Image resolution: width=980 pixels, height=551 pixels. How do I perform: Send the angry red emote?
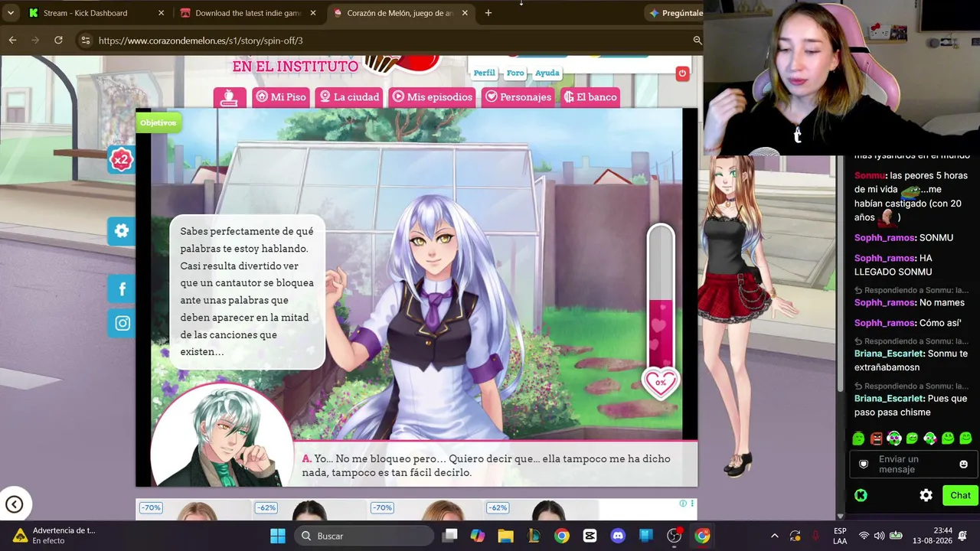pyautogui.click(x=876, y=439)
